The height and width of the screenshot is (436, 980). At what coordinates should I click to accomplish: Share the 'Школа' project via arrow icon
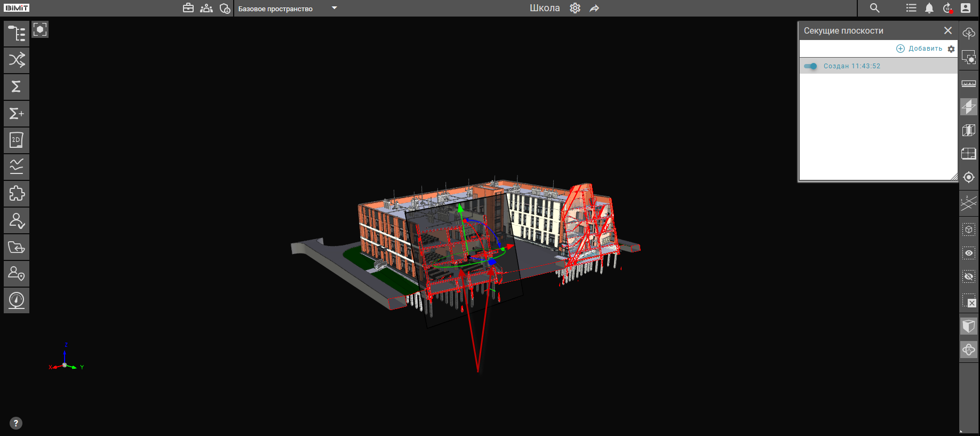coord(594,8)
